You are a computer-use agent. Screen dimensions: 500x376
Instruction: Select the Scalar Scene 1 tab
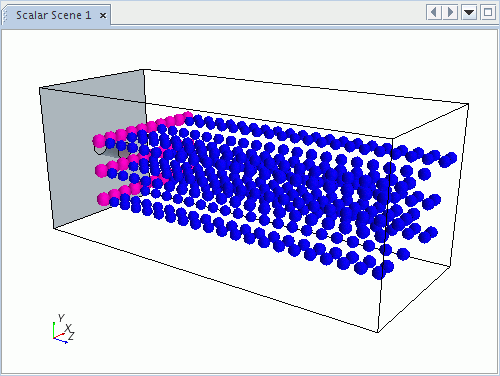click(x=53, y=15)
